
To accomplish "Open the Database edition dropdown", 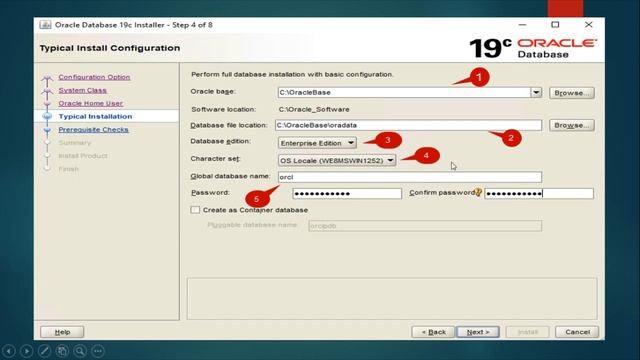I will (317, 143).
